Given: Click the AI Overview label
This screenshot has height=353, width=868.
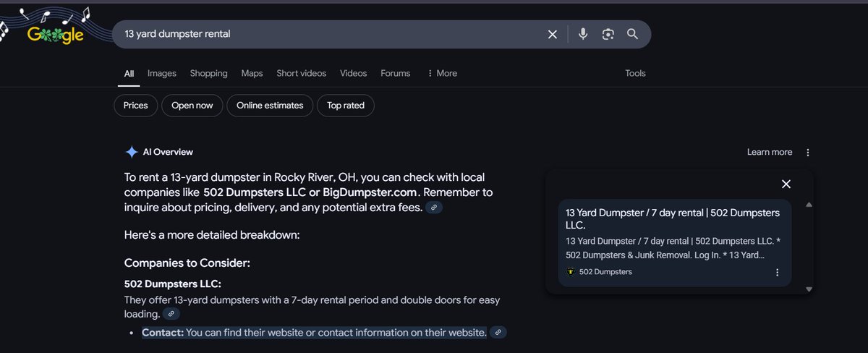Looking at the screenshot, I should [168, 152].
